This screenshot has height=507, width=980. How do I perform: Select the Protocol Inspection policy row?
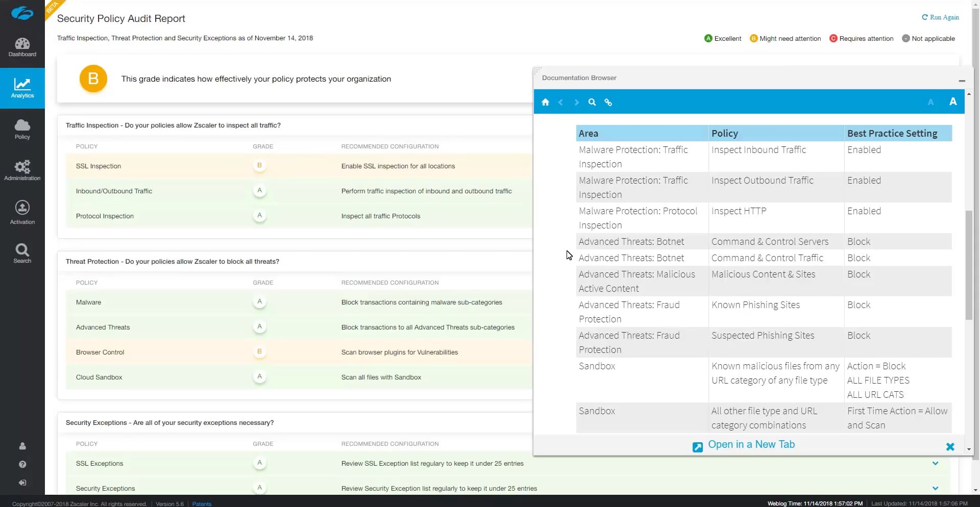click(299, 216)
